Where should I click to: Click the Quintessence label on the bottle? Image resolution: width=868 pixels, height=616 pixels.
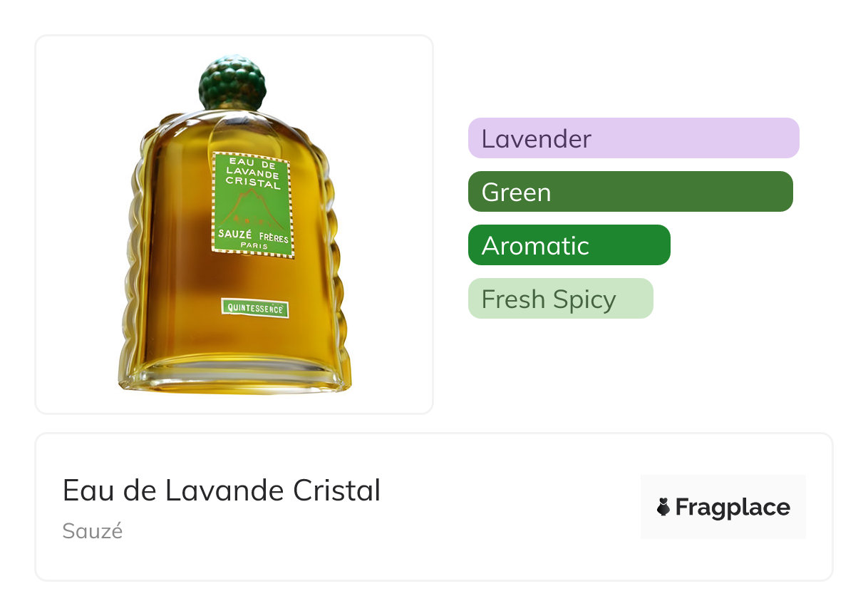click(x=255, y=308)
